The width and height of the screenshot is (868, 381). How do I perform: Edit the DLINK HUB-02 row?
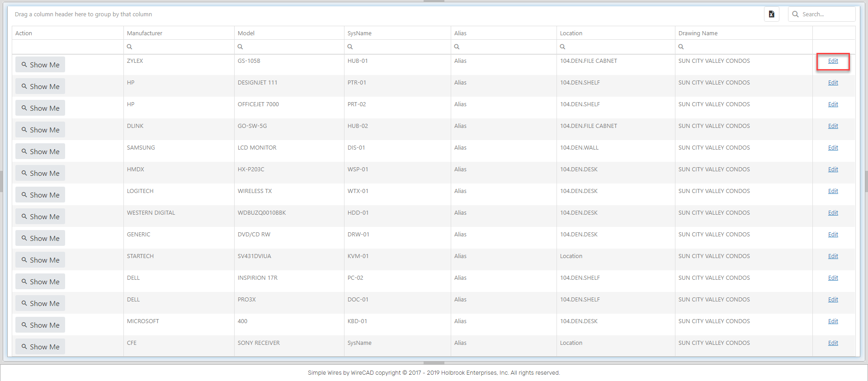[x=833, y=126]
